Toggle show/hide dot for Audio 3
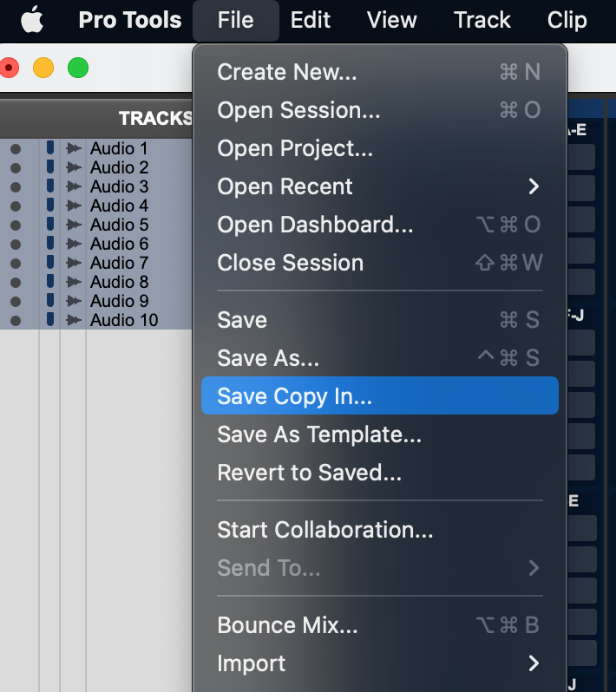The image size is (616, 692). click(16, 187)
